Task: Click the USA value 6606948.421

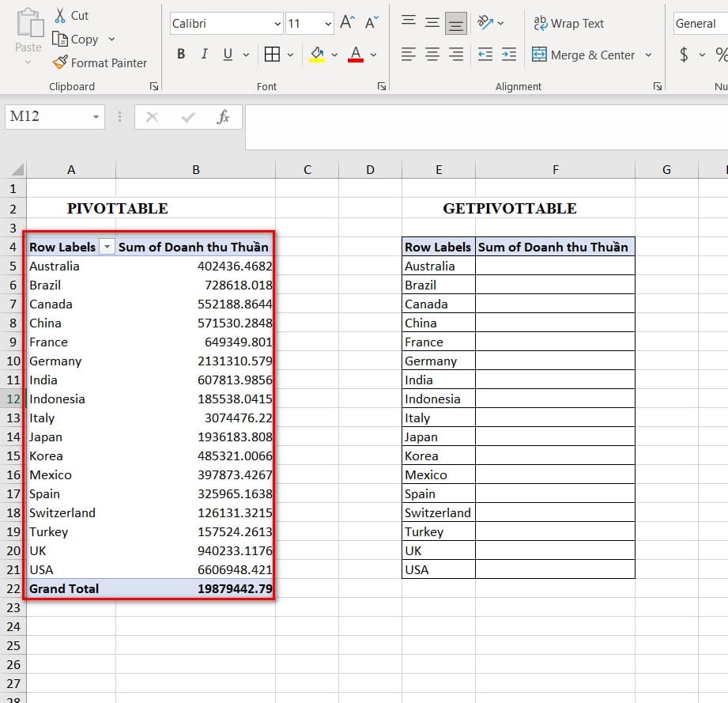Action: (x=195, y=569)
